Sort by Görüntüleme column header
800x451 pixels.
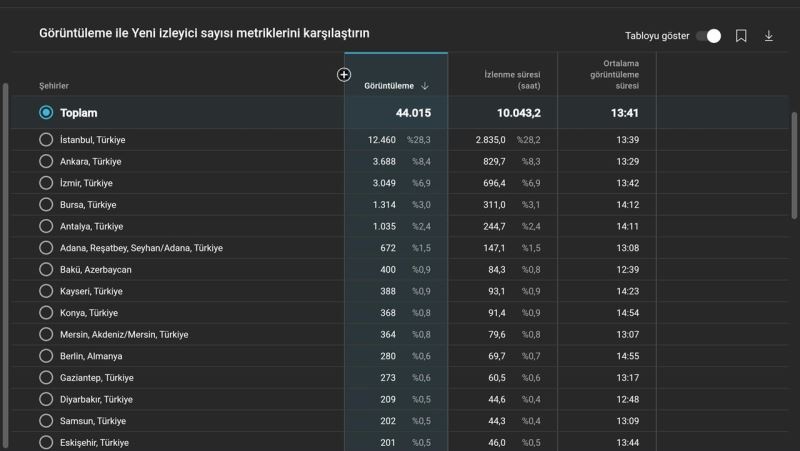(389, 86)
